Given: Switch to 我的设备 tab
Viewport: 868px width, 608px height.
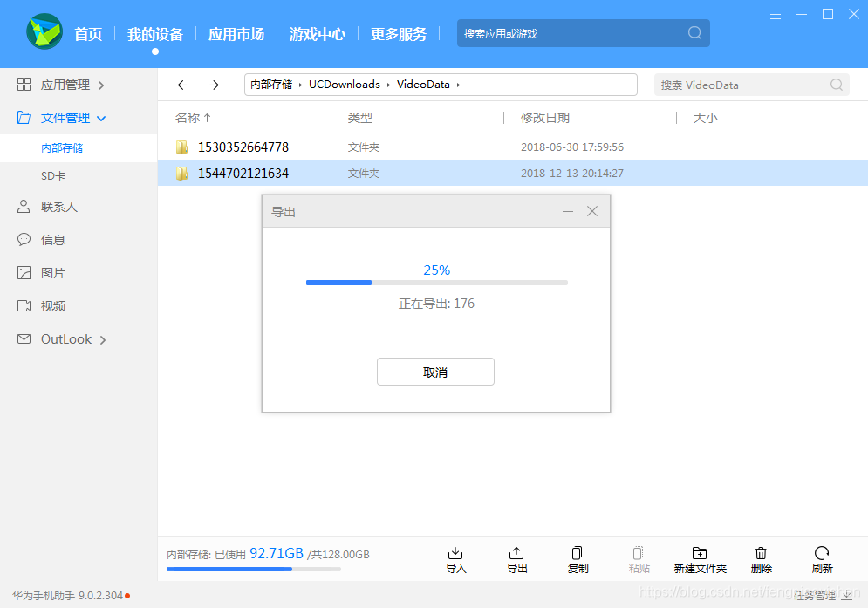Looking at the screenshot, I should pyautogui.click(x=155, y=34).
